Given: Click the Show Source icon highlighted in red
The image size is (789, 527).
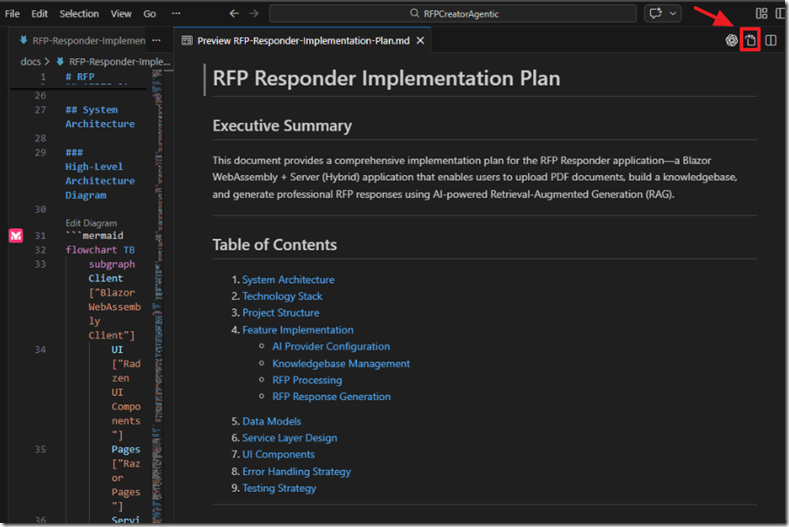Looking at the screenshot, I should click(x=750, y=40).
